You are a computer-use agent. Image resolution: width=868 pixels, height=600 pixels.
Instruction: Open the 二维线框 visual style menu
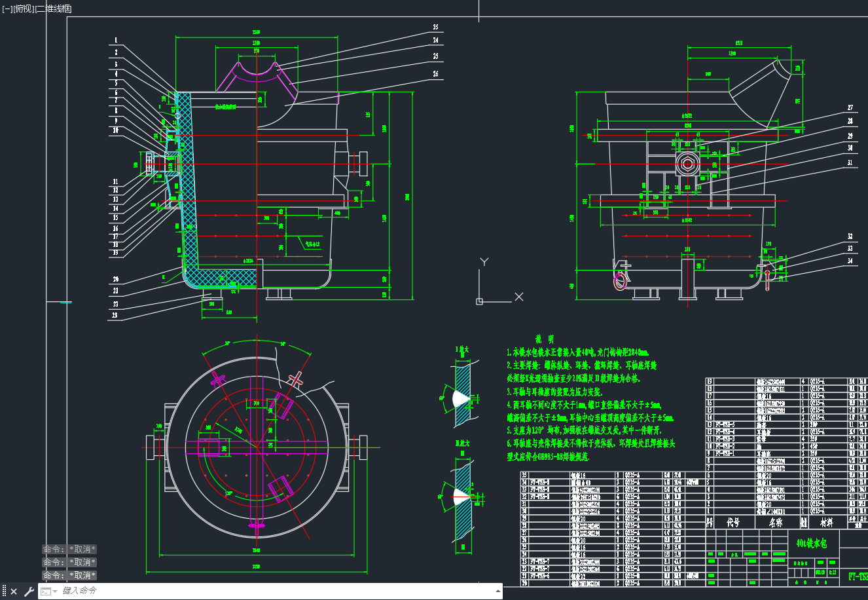[52, 9]
